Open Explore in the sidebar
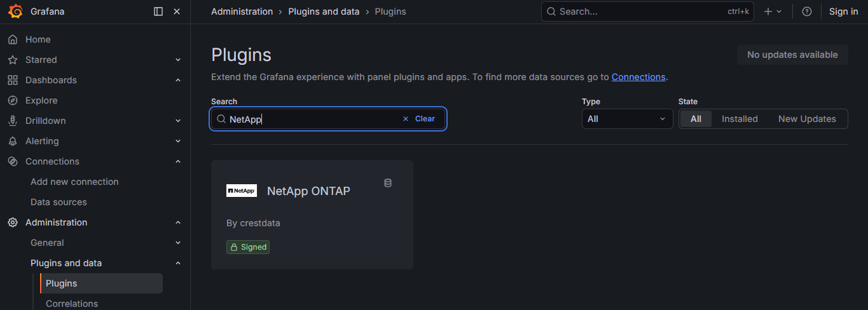Viewport: 868px width, 310px height. point(41,100)
